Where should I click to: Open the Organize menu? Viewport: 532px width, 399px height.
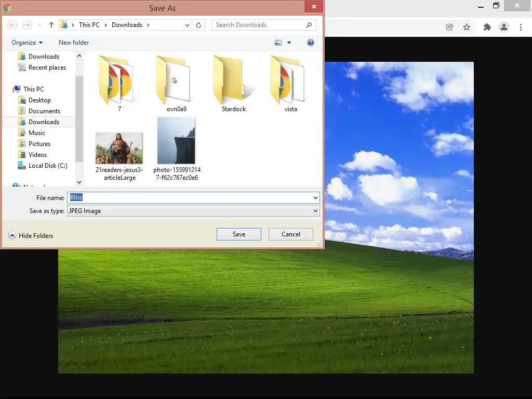point(27,43)
